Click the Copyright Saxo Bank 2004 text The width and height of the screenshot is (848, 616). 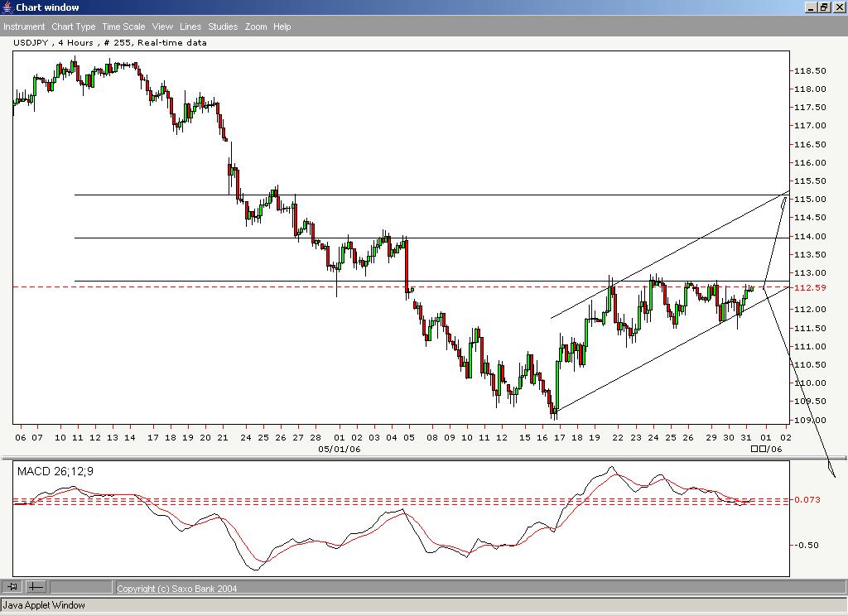tap(176, 588)
